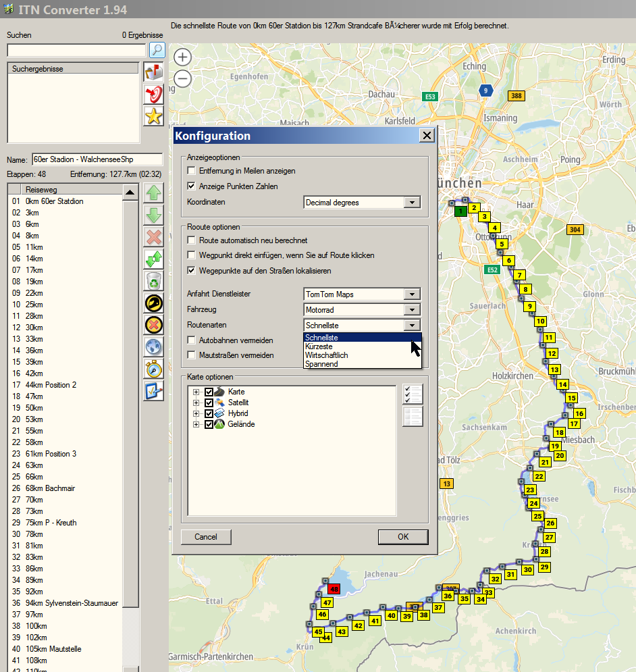Click the Gelände terrain mountain icon
The width and height of the screenshot is (636, 672).
coord(219,424)
